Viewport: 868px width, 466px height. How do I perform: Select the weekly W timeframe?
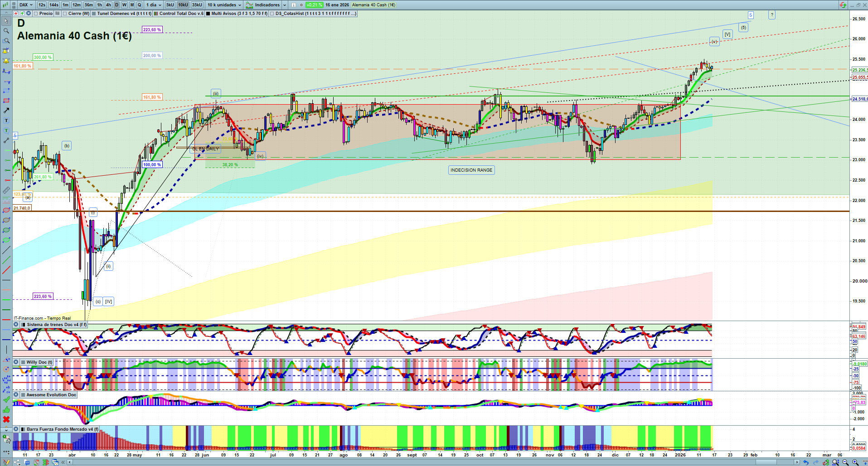click(124, 5)
